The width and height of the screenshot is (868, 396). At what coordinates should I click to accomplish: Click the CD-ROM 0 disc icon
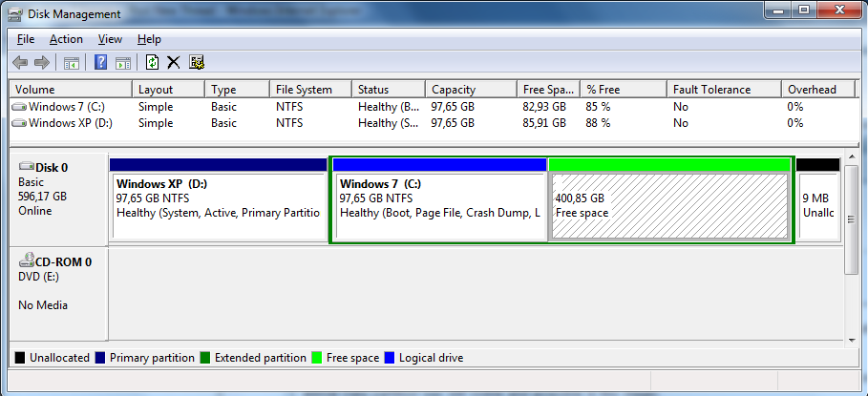27,261
